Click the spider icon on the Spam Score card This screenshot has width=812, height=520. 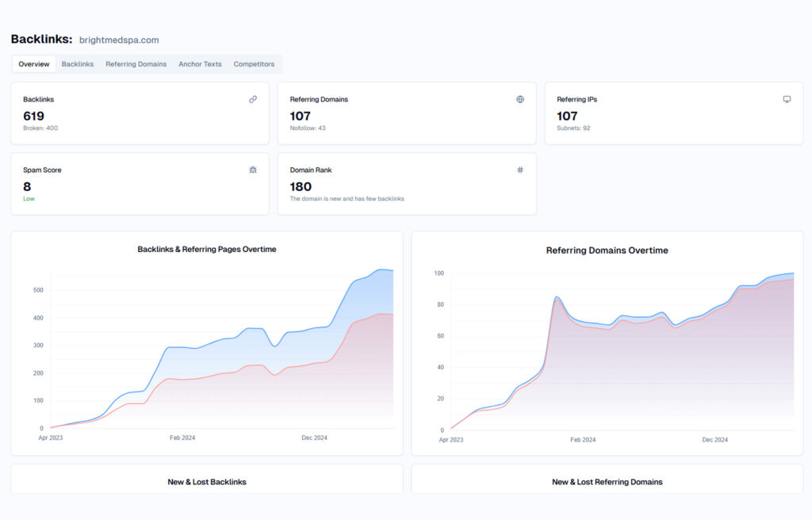[x=253, y=169]
